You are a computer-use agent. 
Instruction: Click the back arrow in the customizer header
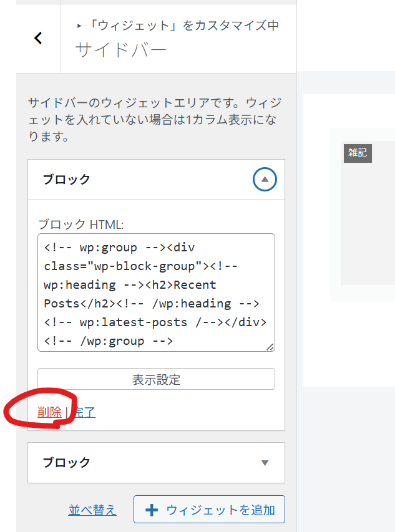(x=38, y=38)
